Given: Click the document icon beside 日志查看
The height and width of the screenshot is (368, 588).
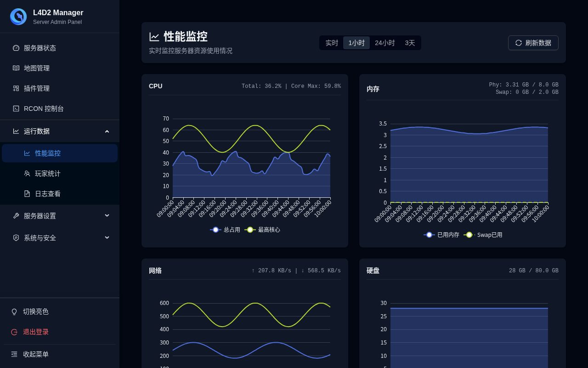Looking at the screenshot, I should pyautogui.click(x=27, y=194).
